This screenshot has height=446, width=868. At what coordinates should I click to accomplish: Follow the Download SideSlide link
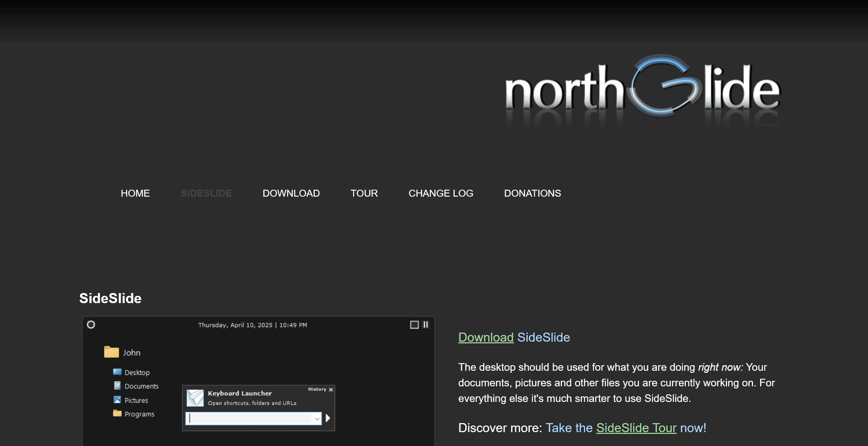[486, 337]
